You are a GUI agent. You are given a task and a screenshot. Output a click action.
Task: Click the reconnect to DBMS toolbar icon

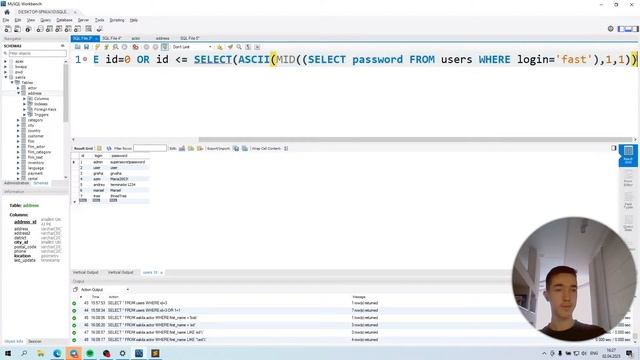(x=99, y=29)
